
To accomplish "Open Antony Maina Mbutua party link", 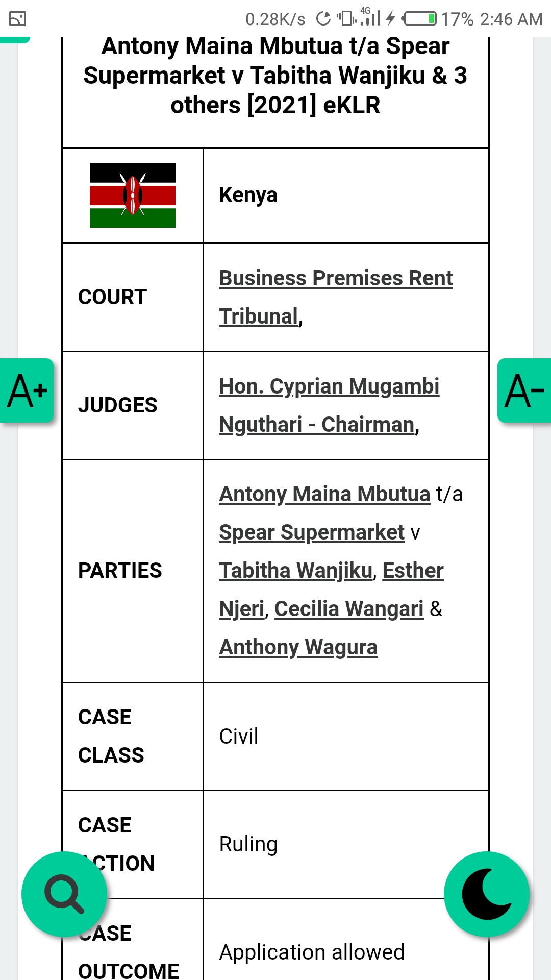I will click(x=324, y=494).
